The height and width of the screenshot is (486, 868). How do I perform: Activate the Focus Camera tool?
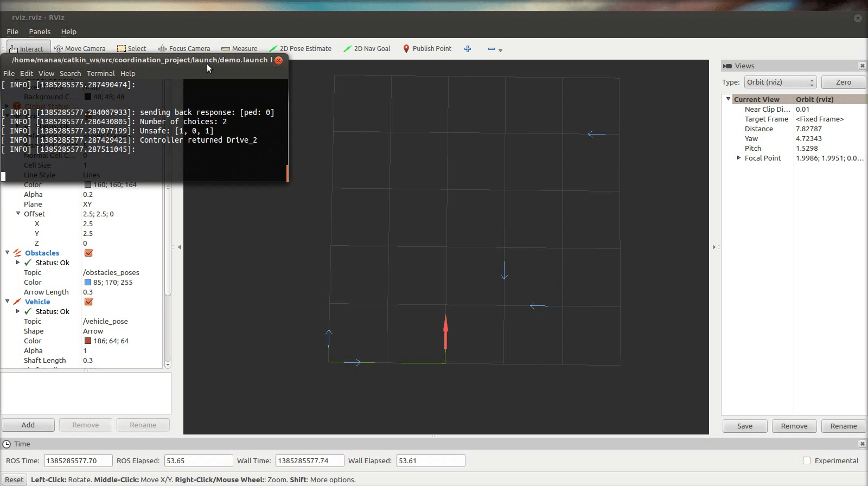[184, 49]
